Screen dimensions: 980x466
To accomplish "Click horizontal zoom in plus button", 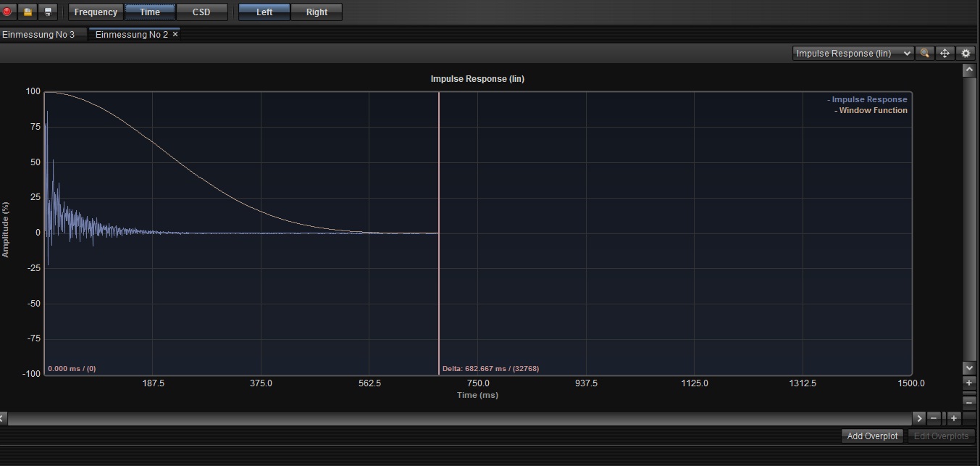I will click(954, 418).
